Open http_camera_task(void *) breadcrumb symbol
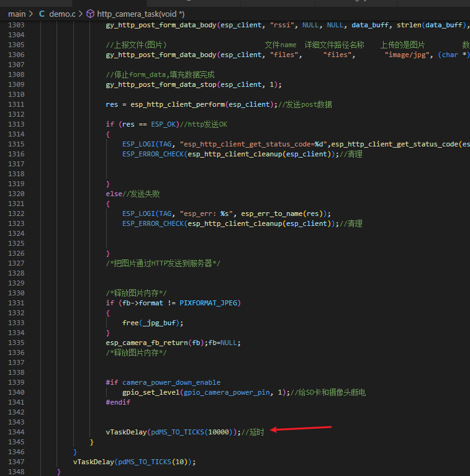The width and height of the screenshot is (470, 476). tap(140, 14)
